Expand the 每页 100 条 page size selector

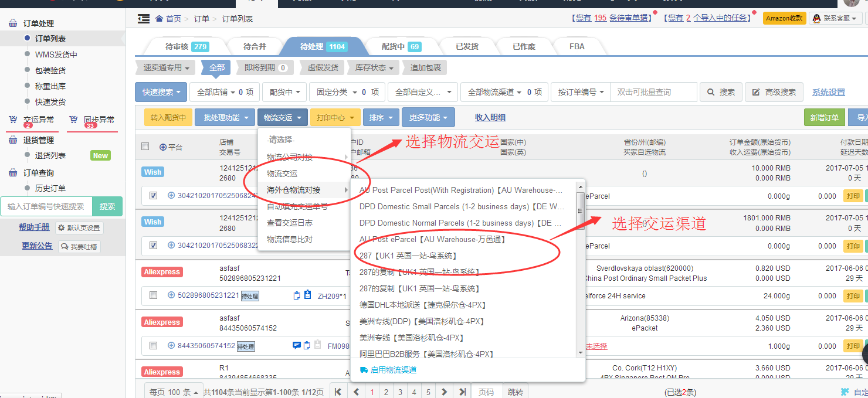tap(174, 392)
